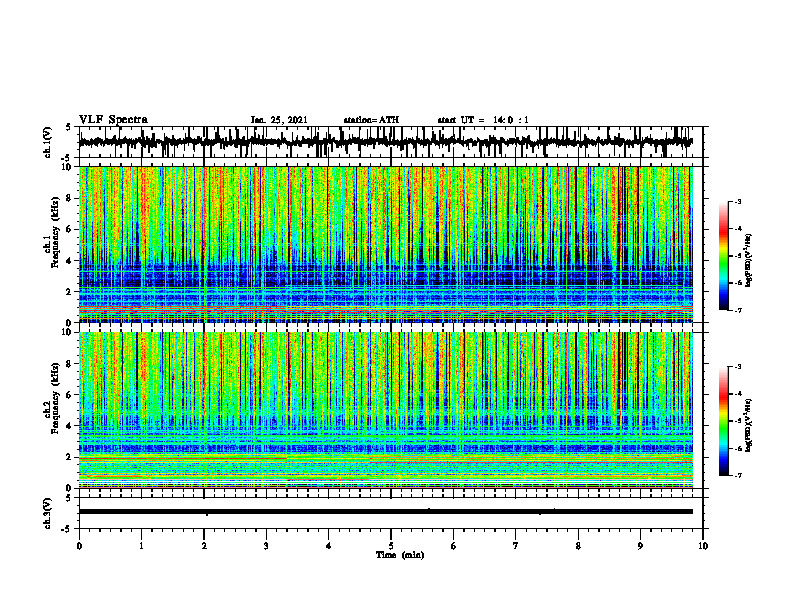Click the "6" tick on the time axis
Screen dimensions: 792x612
click(x=454, y=546)
